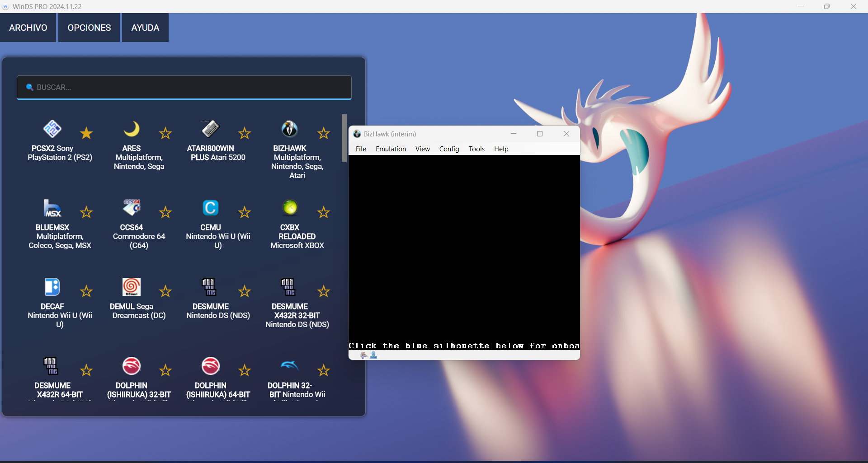Star DOLPHIN (ISHIIRUKA) 64-BIT entry
The height and width of the screenshot is (463, 868).
tap(245, 370)
